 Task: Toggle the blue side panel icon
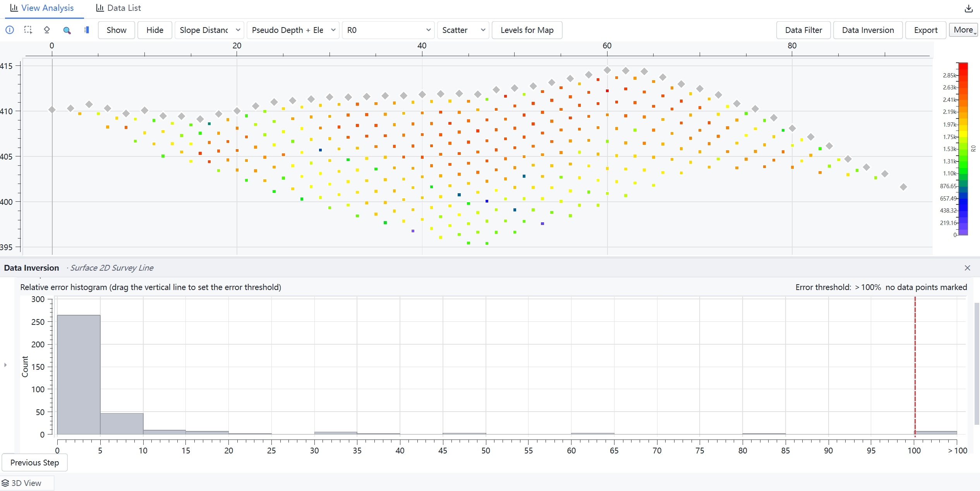click(87, 30)
